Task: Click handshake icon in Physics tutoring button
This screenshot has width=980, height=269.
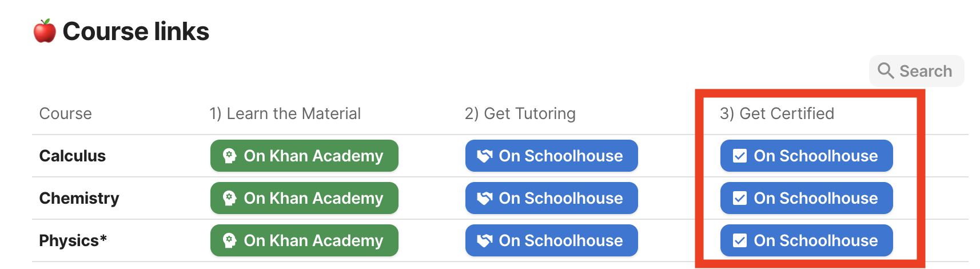Action: pyautogui.click(x=484, y=240)
